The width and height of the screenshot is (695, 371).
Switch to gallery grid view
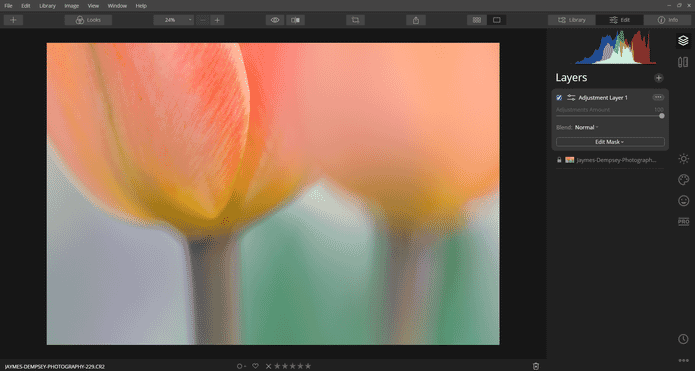tap(477, 20)
